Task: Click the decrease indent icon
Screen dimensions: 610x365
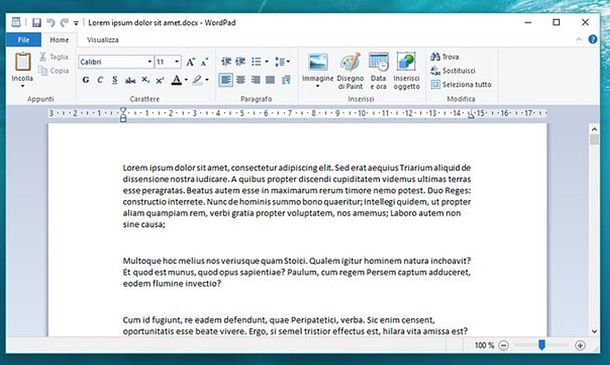Action: [x=226, y=61]
